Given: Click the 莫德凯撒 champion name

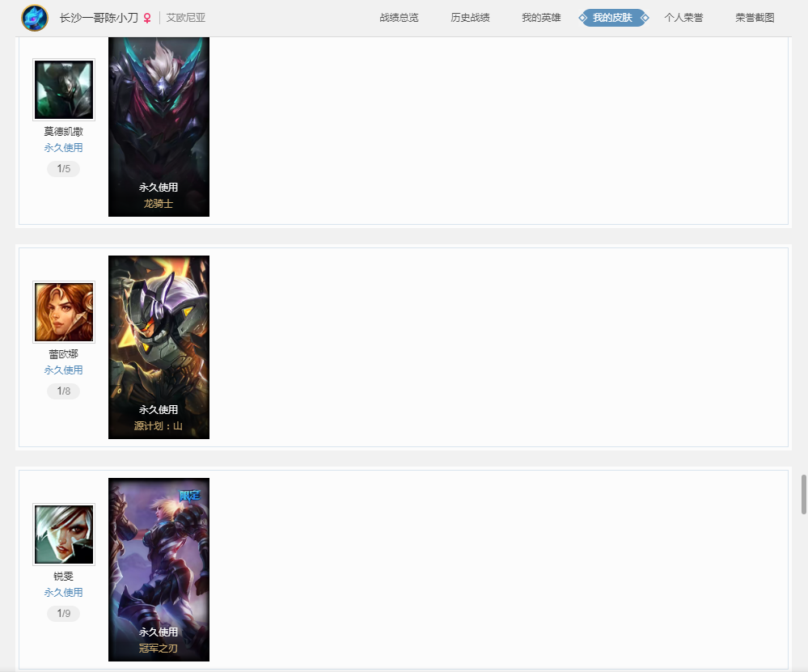Looking at the screenshot, I should tap(63, 132).
